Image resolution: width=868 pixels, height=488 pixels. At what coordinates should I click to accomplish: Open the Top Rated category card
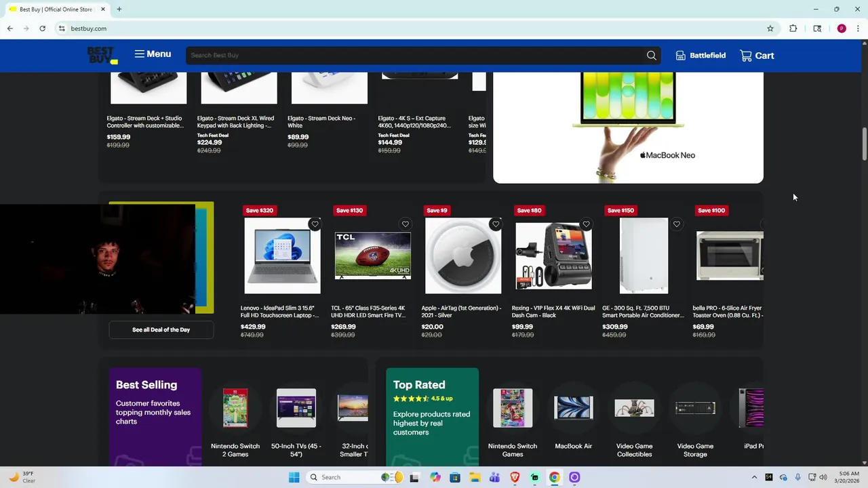point(432,417)
